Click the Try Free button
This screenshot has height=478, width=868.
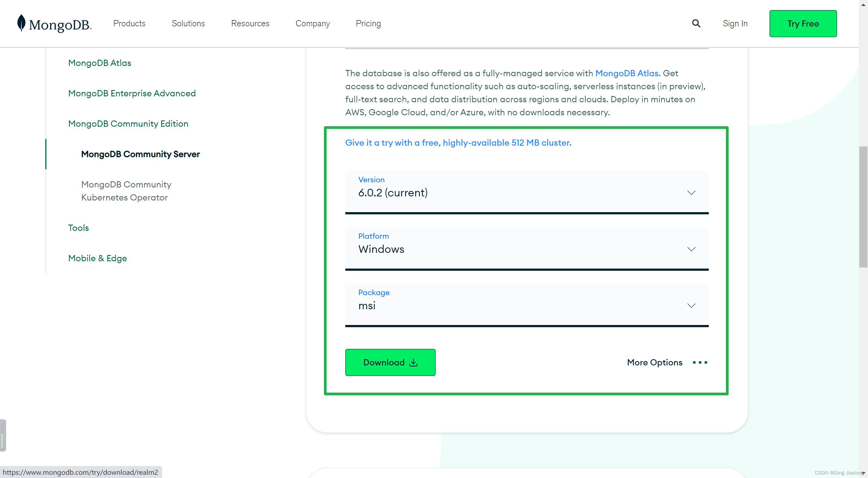(803, 24)
